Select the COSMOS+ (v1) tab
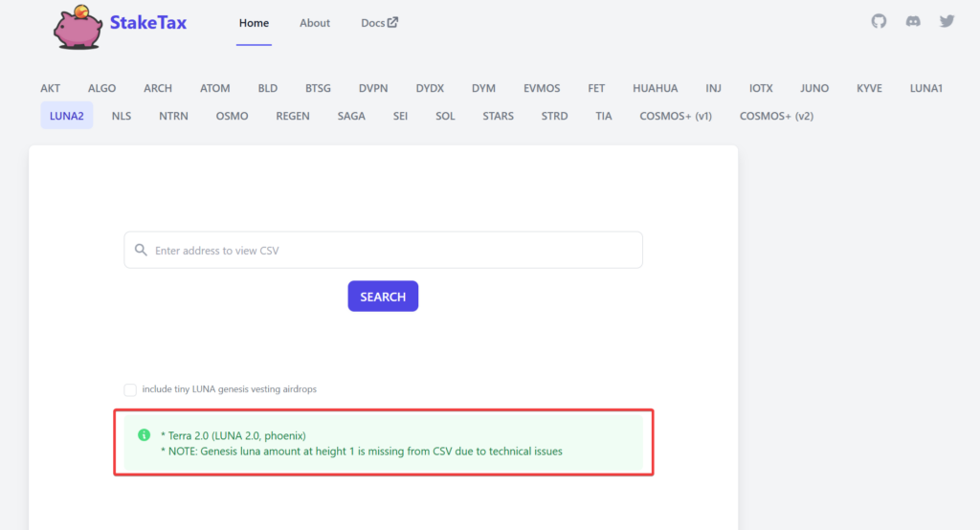The height and width of the screenshot is (530, 980). [676, 116]
